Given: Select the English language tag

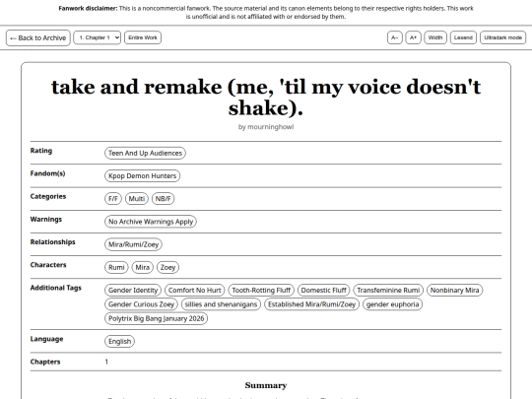Looking at the screenshot, I should [x=119, y=341].
